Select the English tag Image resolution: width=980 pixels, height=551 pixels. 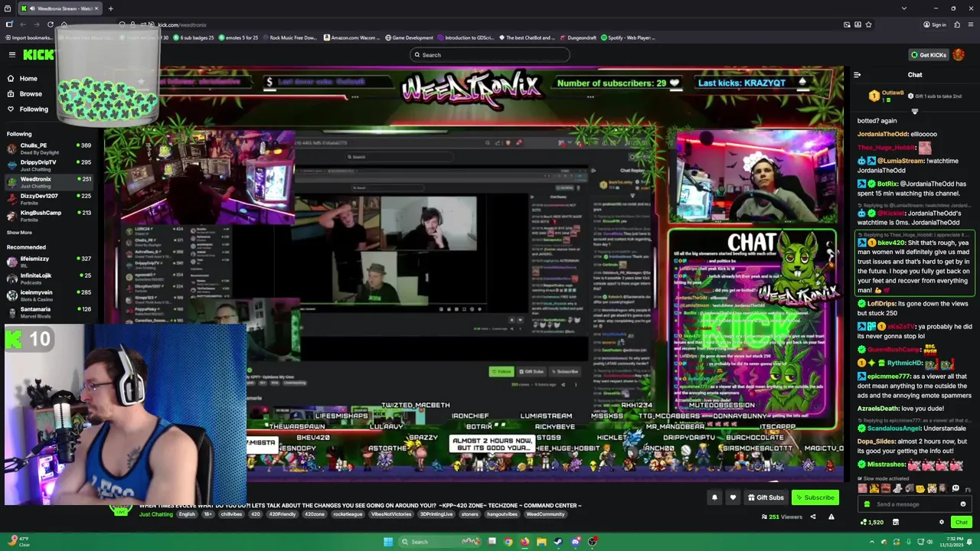coord(187,514)
